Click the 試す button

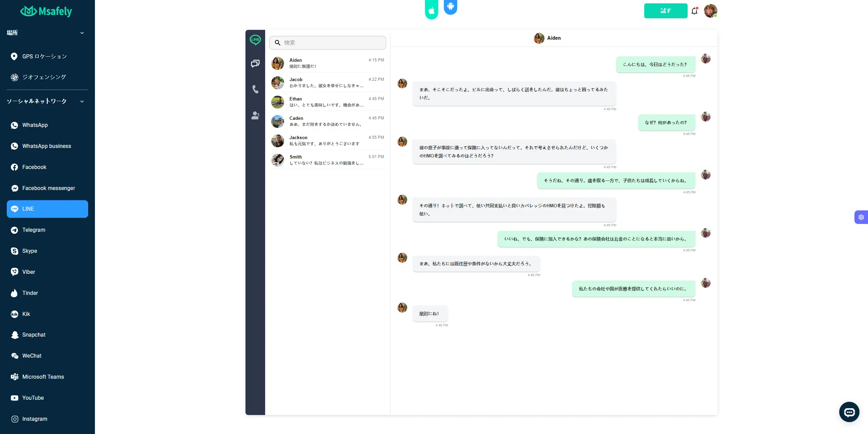666,11
